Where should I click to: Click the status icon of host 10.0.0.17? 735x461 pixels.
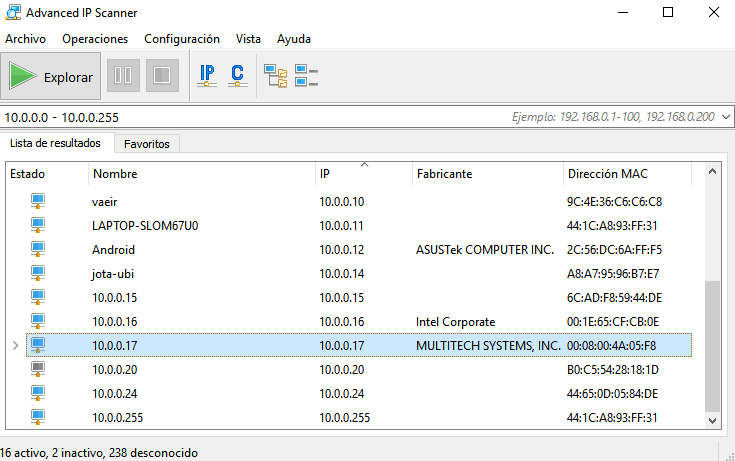coord(38,345)
